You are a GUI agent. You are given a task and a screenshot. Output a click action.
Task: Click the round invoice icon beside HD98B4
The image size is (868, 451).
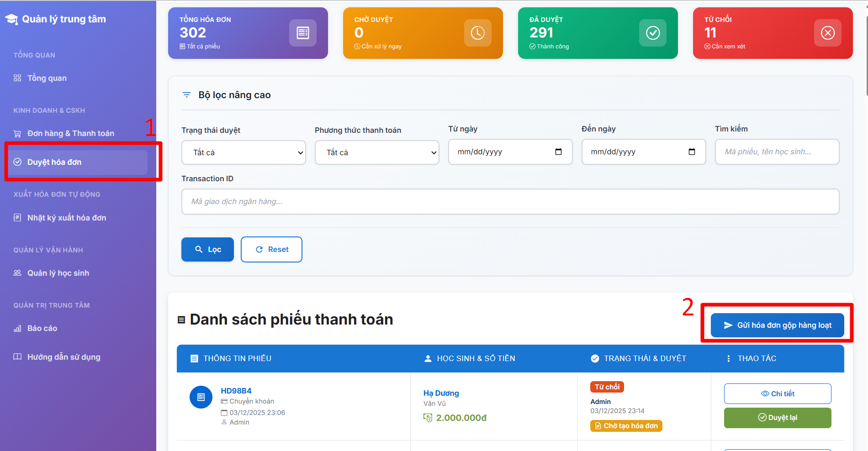(x=201, y=397)
